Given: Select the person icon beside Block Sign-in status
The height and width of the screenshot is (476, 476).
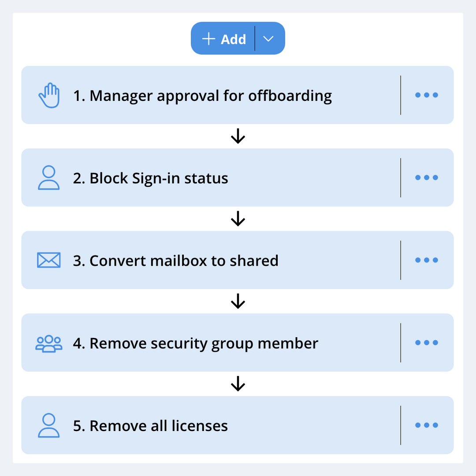Looking at the screenshot, I should coord(49,177).
